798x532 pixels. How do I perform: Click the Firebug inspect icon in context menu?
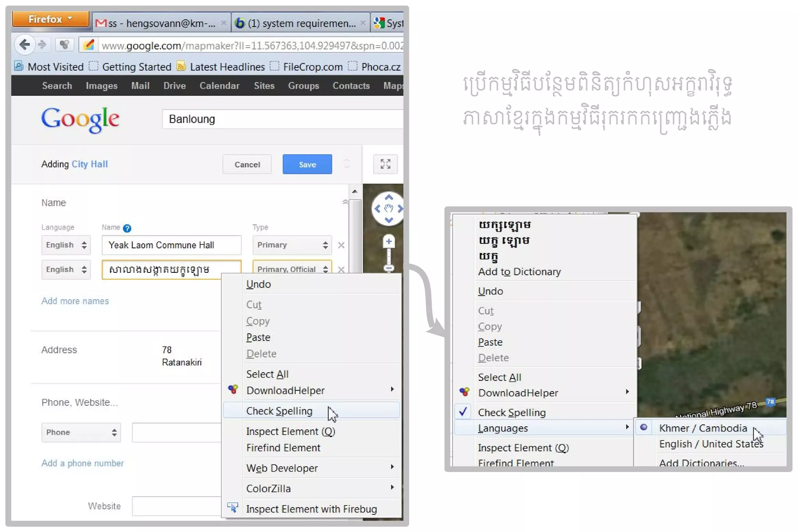[x=233, y=507]
